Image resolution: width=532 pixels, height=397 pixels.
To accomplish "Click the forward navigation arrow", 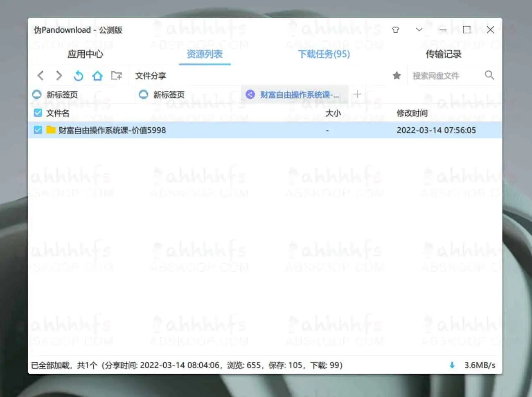I will click(59, 75).
